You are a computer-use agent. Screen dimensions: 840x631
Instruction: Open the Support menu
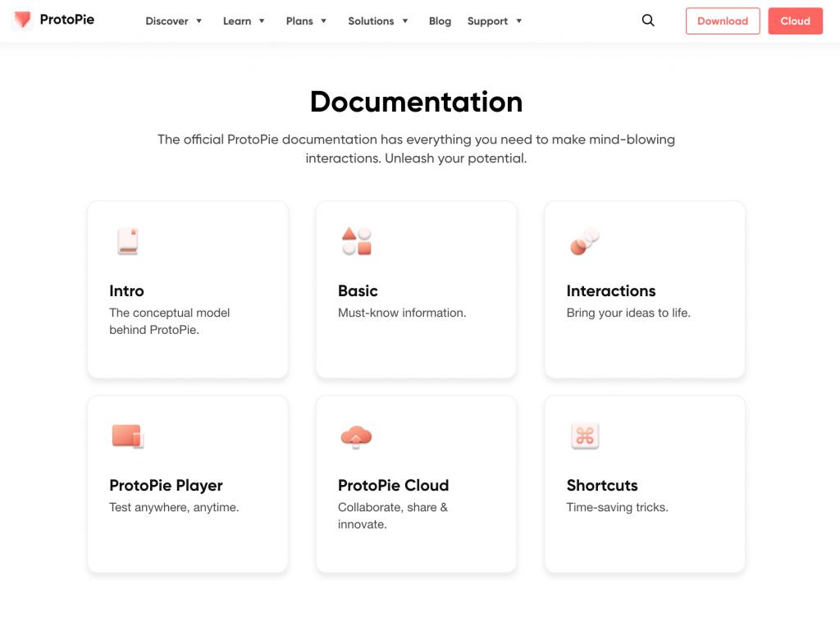pos(487,21)
